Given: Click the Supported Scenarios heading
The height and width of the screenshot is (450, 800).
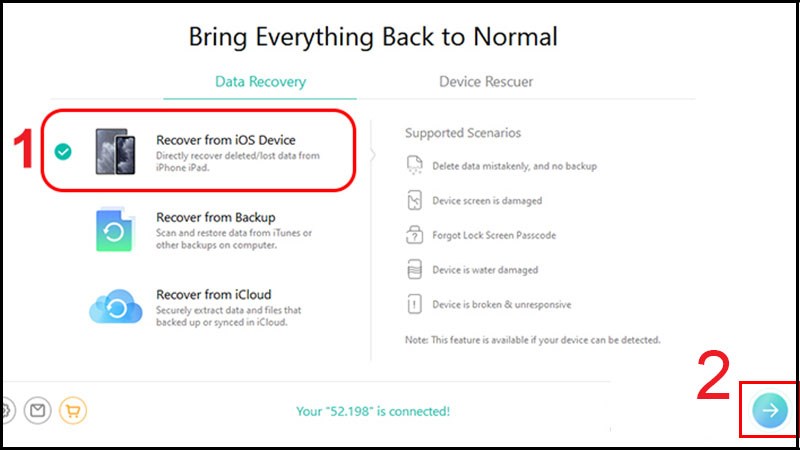Looking at the screenshot, I should [462, 133].
